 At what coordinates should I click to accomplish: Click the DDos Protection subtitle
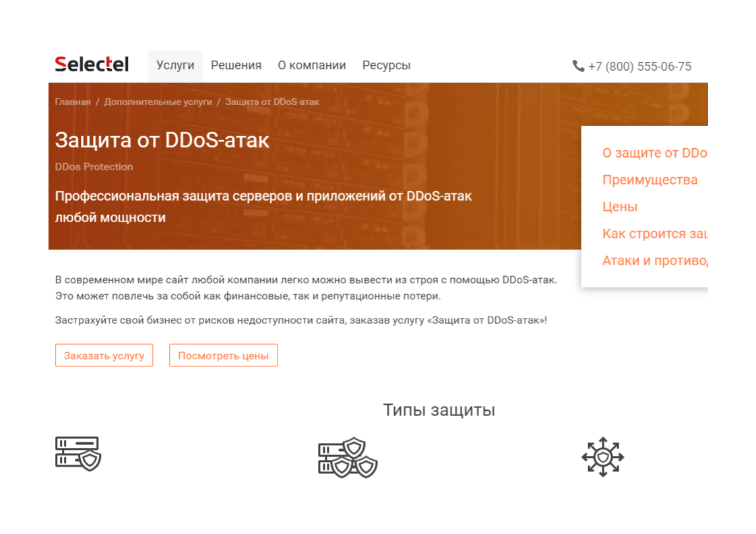pos(94,167)
